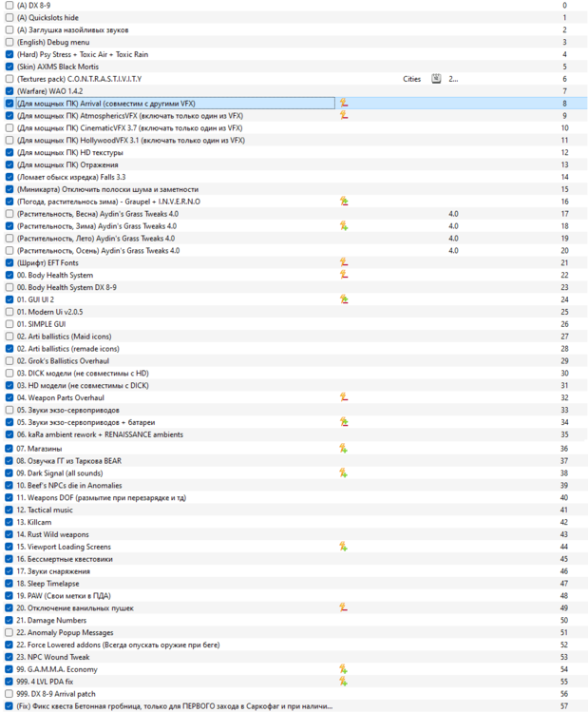Enable 01. Modern Ui v2.0.5 checkbox
This screenshot has height=713, width=588.
point(9,312)
